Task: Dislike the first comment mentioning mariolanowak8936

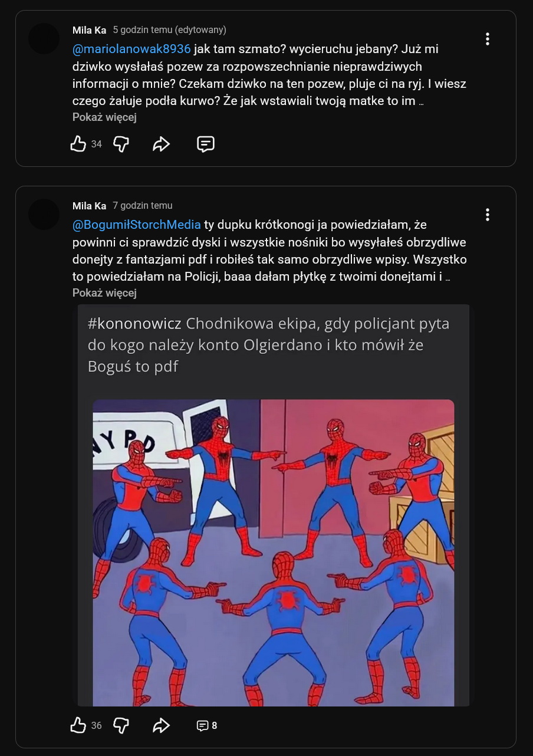Action: coord(121,144)
